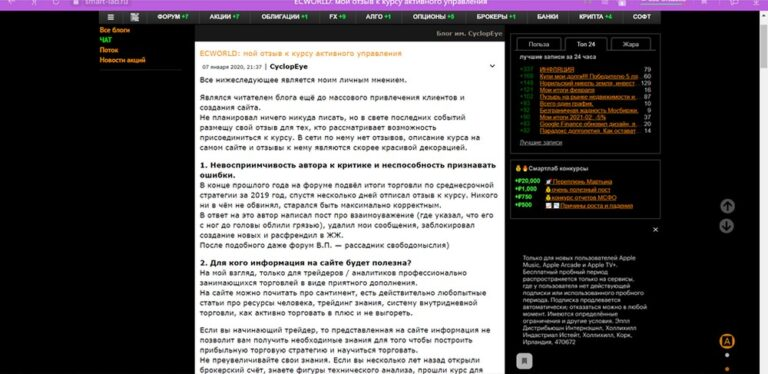Open the ОБЛИГАЦИИ menu item
Viewport: 768px width, 374px height.
(x=285, y=17)
